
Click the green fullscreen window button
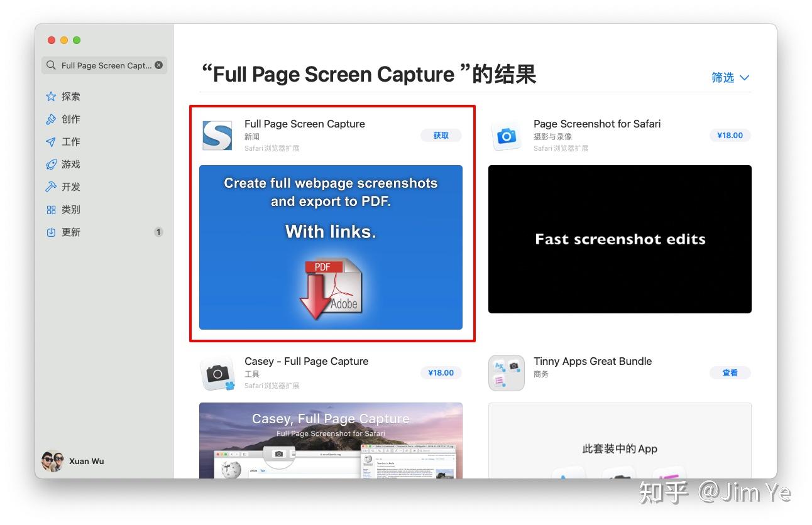(x=77, y=40)
